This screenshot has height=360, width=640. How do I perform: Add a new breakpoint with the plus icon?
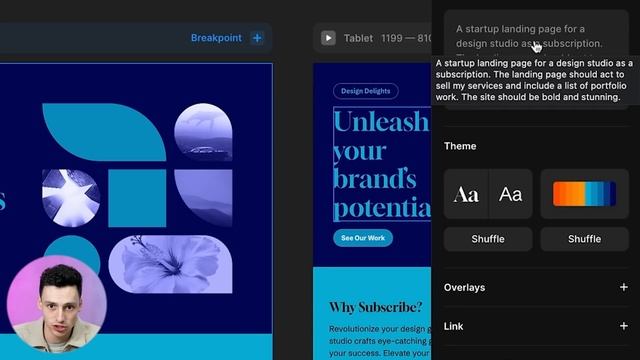[x=257, y=38]
